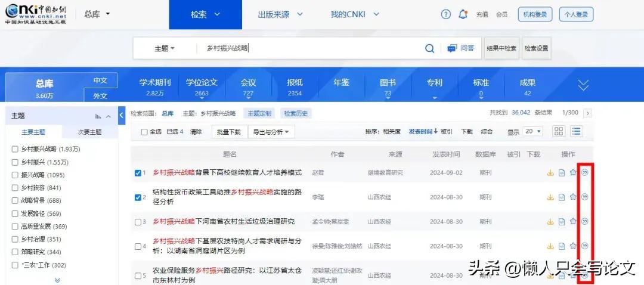Screen dimensions: 644x285
Task: Check the 乡村旅游 (841) filter
Action: click(x=15, y=188)
